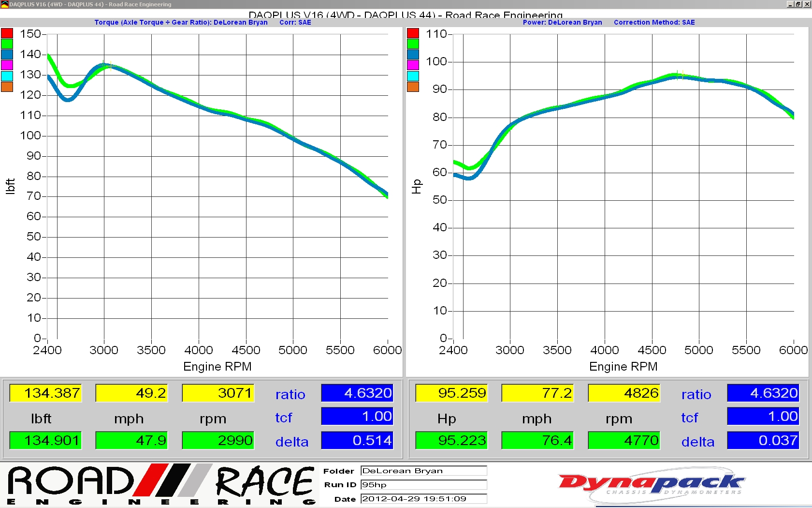The image size is (812, 508).
Task: Click green mph value 76.4
Action: tap(537, 440)
